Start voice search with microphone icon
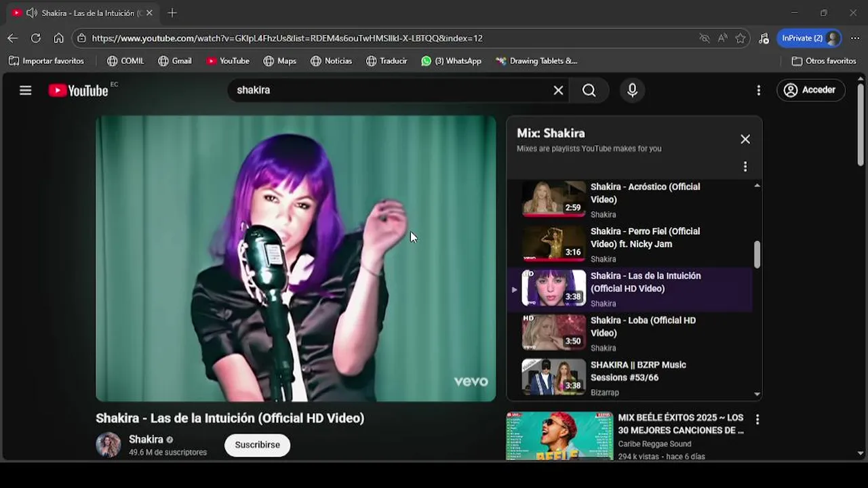 coord(632,90)
